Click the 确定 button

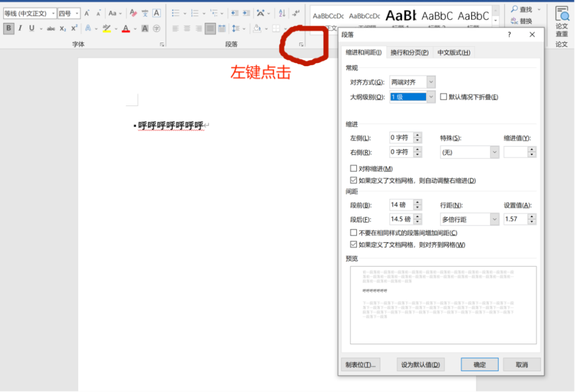(479, 365)
